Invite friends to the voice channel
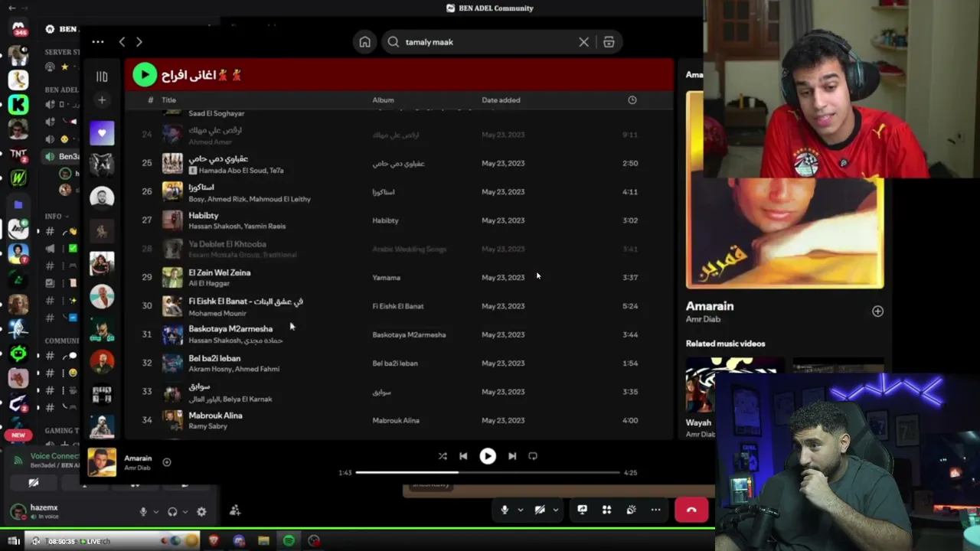The image size is (980, 551). pyautogui.click(x=235, y=510)
